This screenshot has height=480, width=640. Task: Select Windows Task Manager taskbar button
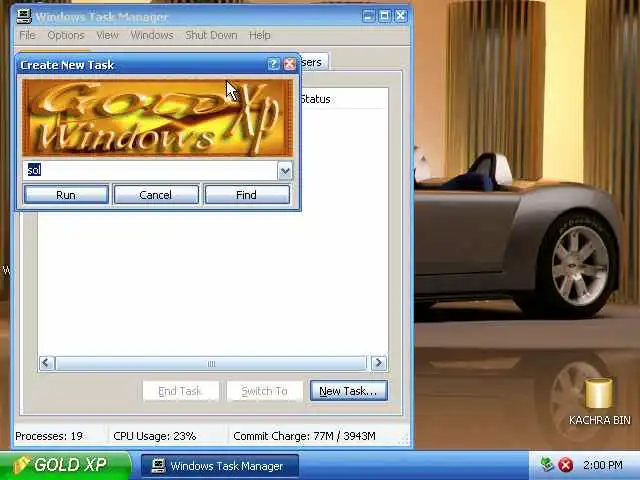tap(220, 466)
